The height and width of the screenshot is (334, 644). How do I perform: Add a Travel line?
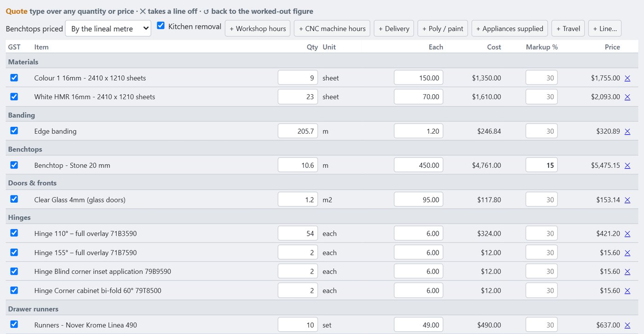coord(568,28)
